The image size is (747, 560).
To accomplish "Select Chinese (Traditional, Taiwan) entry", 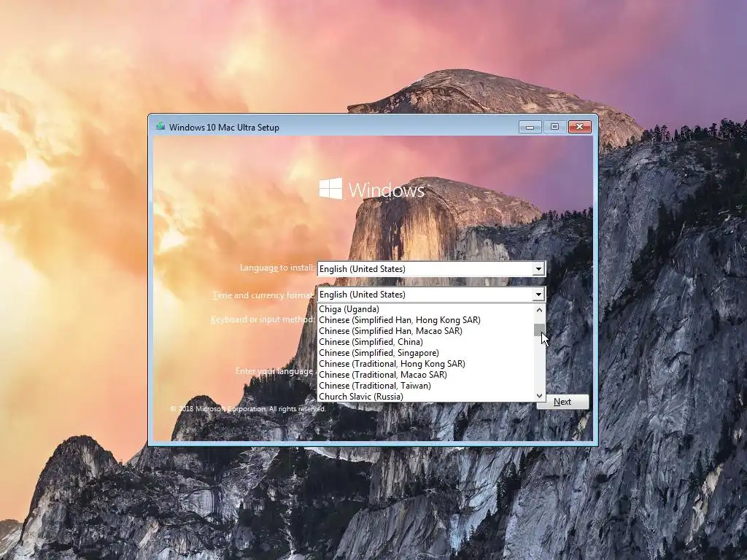I will (425, 386).
